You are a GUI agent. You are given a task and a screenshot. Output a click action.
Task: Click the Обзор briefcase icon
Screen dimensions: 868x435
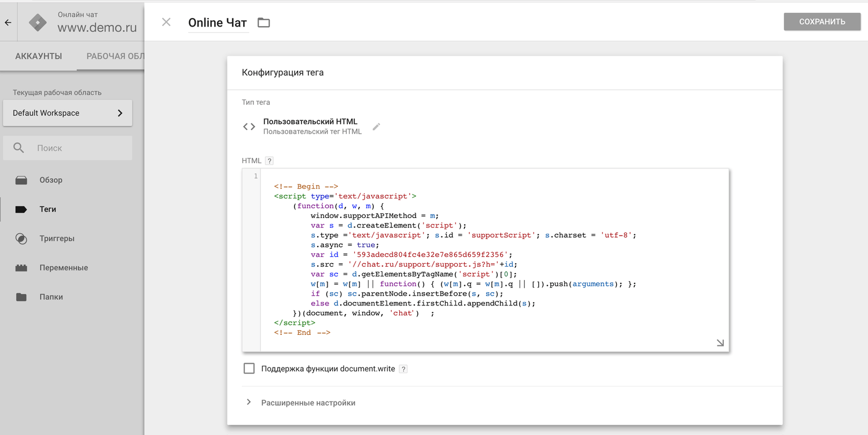[21, 180]
